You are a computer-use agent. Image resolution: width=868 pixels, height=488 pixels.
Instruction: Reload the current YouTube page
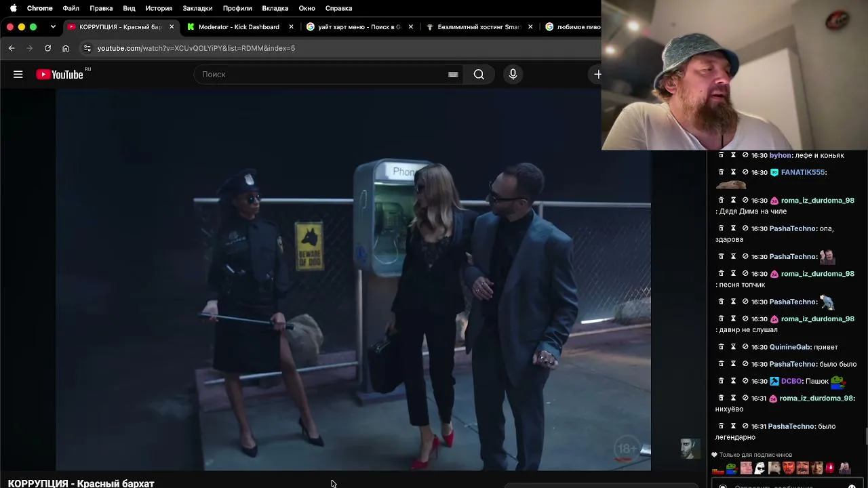(x=47, y=48)
